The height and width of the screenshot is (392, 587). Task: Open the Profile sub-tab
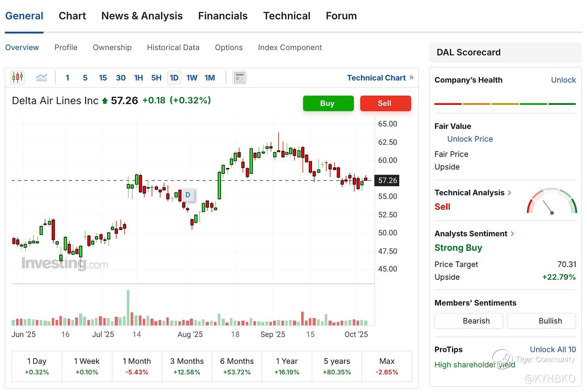click(x=66, y=48)
